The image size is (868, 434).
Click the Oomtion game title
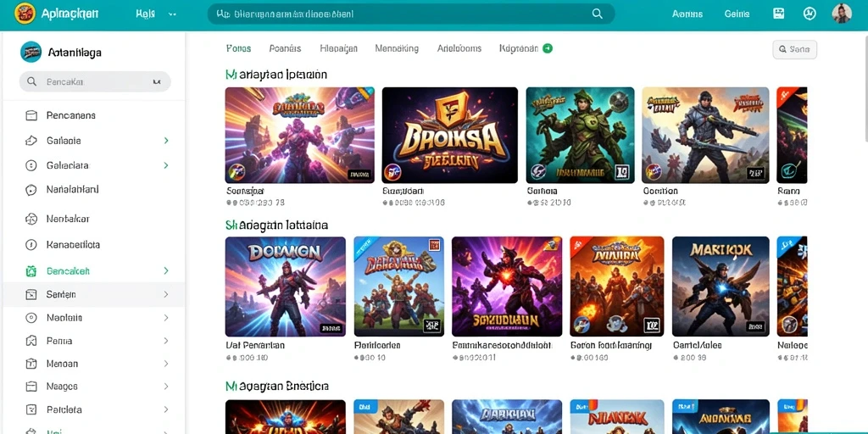pos(659,191)
